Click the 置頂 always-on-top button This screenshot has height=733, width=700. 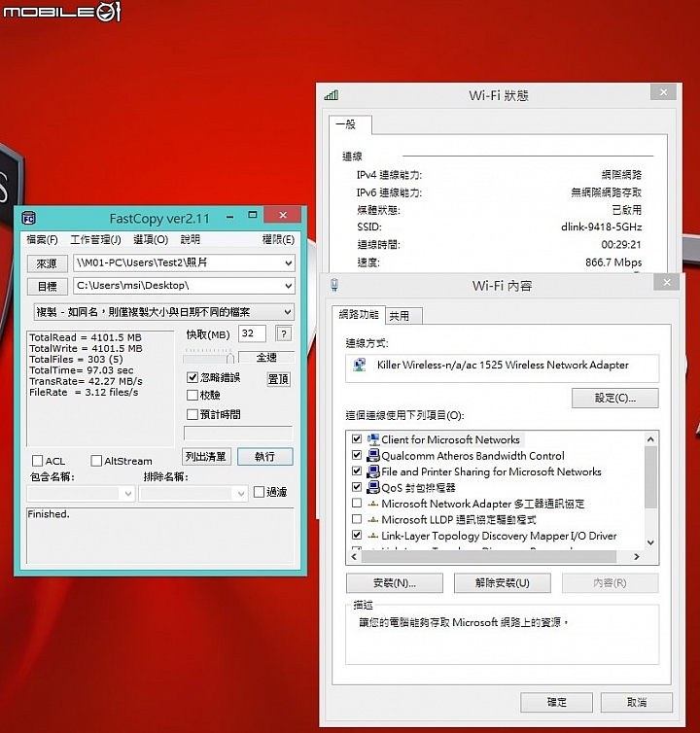pyautogui.click(x=279, y=379)
